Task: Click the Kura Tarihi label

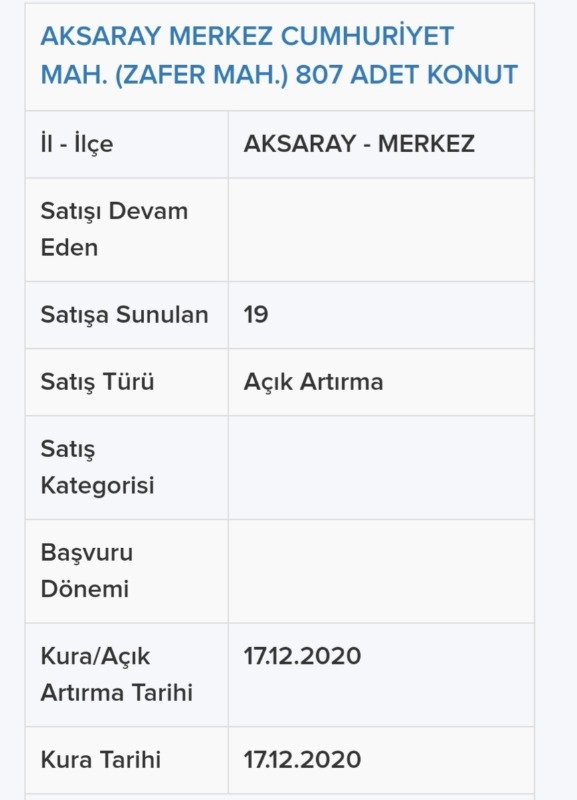Action: pos(101,759)
